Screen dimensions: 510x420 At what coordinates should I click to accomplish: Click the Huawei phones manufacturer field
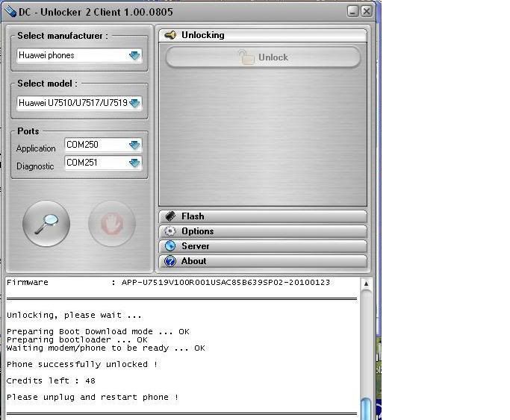(x=79, y=55)
